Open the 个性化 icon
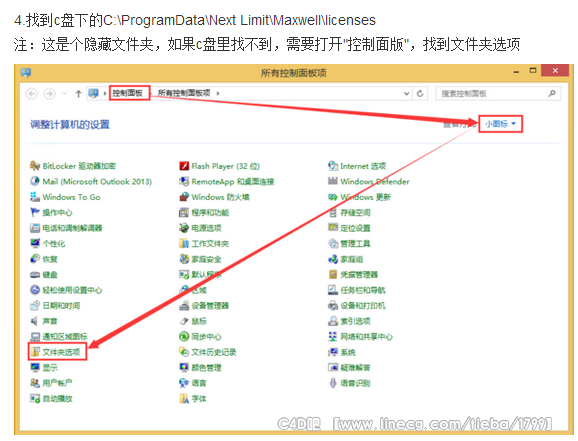 pyautogui.click(x=35, y=243)
